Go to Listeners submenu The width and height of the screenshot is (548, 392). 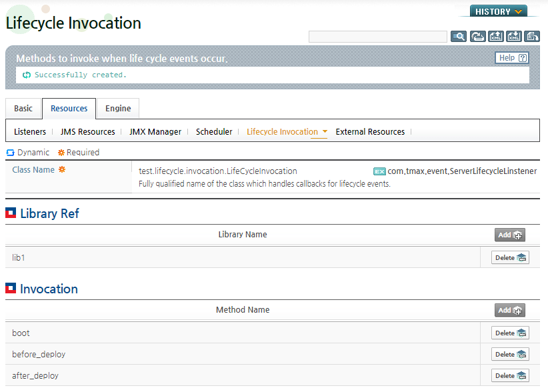click(x=30, y=132)
